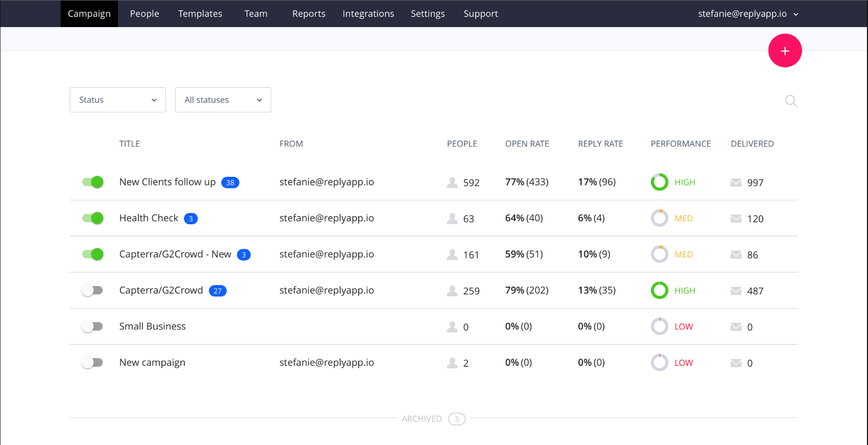This screenshot has height=445, width=868.
Task: Deactivate Capterra/G2Crowd - New toggle
Action: coord(92,254)
